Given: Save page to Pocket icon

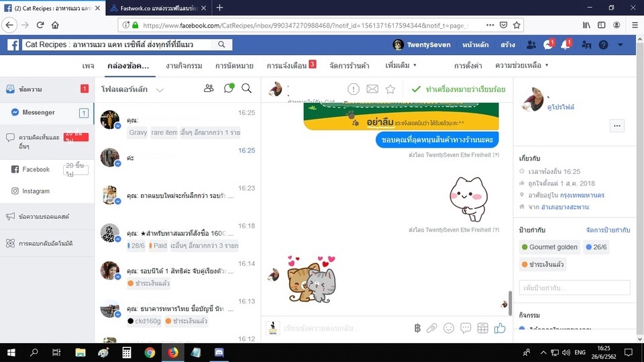Looking at the screenshot, I should [x=504, y=25].
